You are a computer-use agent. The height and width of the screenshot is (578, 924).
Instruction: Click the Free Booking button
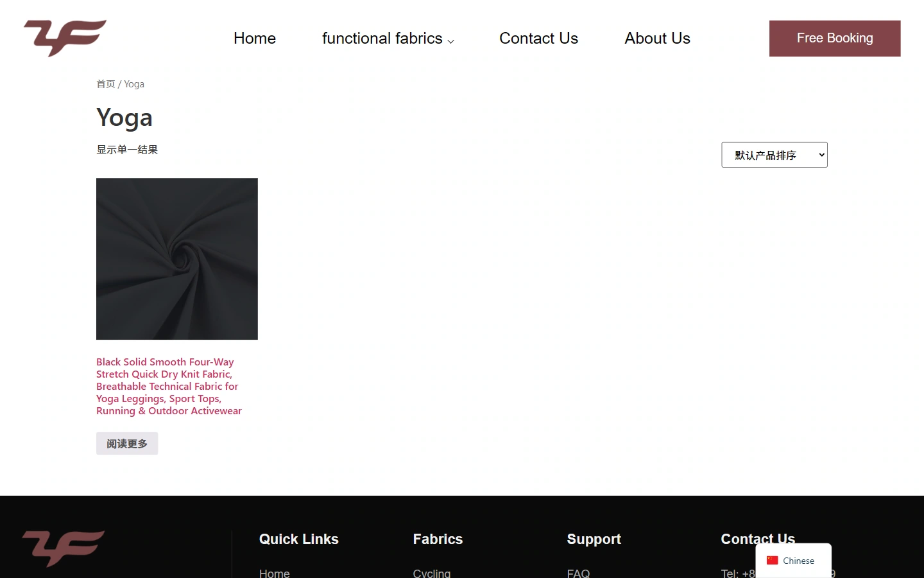pyautogui.click(x=835, y=39)
